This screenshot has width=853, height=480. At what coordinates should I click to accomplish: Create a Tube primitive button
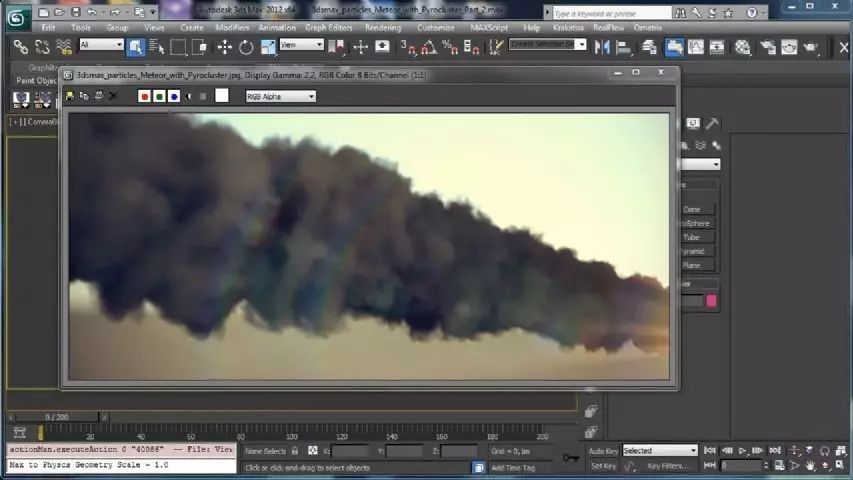pyautogui.click(x=697, y=237)
